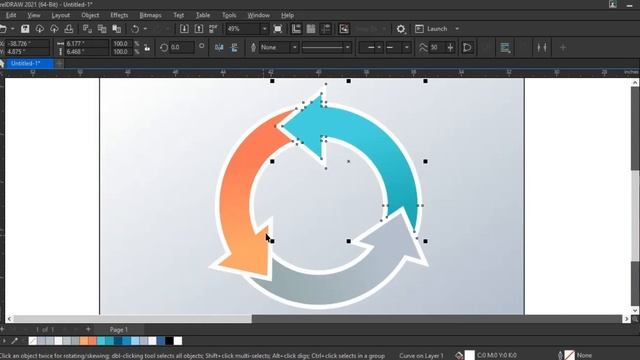Screen dimensions: 640x360
Task: Click the Wrap text icon
Action: (x=505, y=48)
